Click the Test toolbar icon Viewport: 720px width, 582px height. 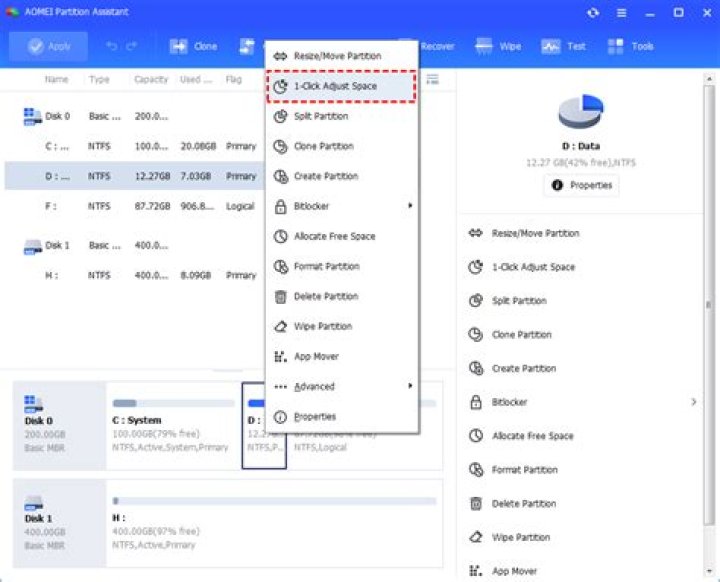pyautogui.click(x=551, y=46)
